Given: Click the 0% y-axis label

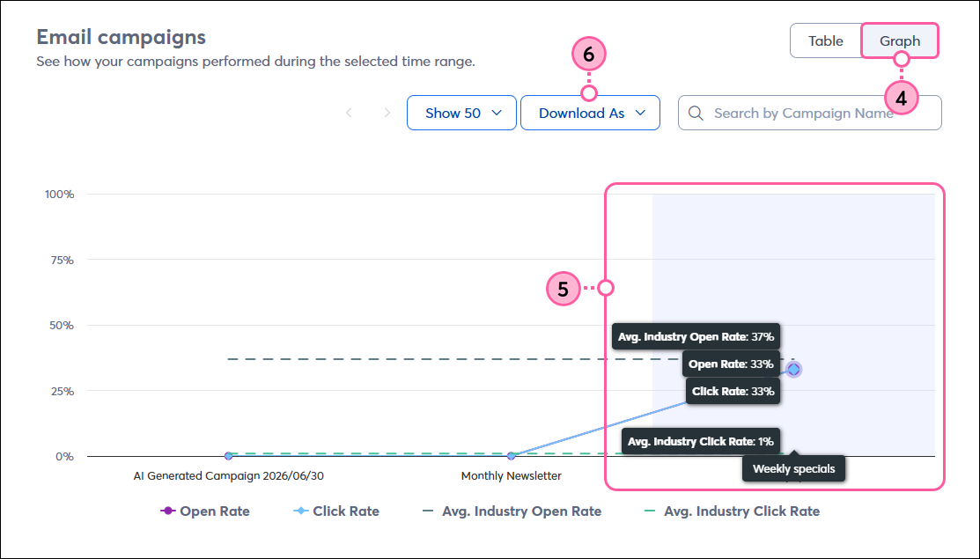Looking at the screenshot, I should [x=64, y=457].
